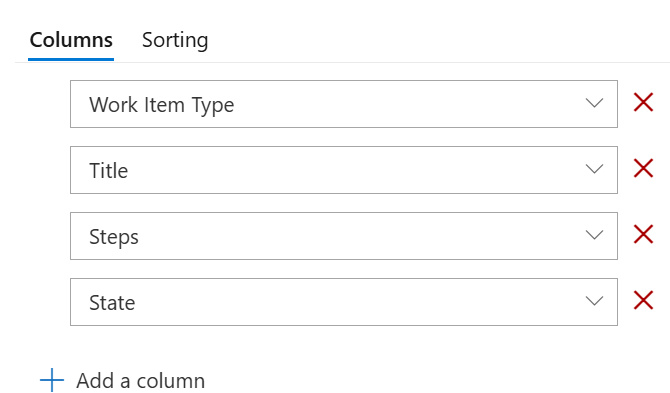670x393 pixels.
Task: Click the 'Work Item Type' text in field
Action: [162, 105]
